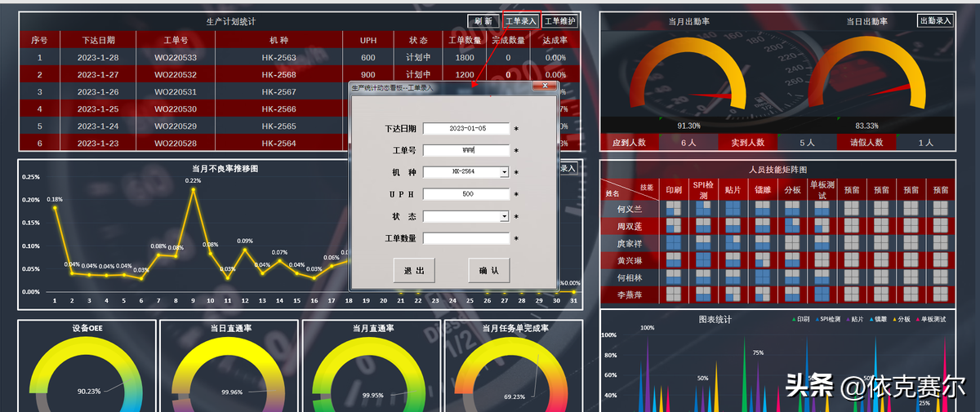Screen dimensions: 980x412
Task: Select work order cell WO220532
Action: (x=175, y=75)
